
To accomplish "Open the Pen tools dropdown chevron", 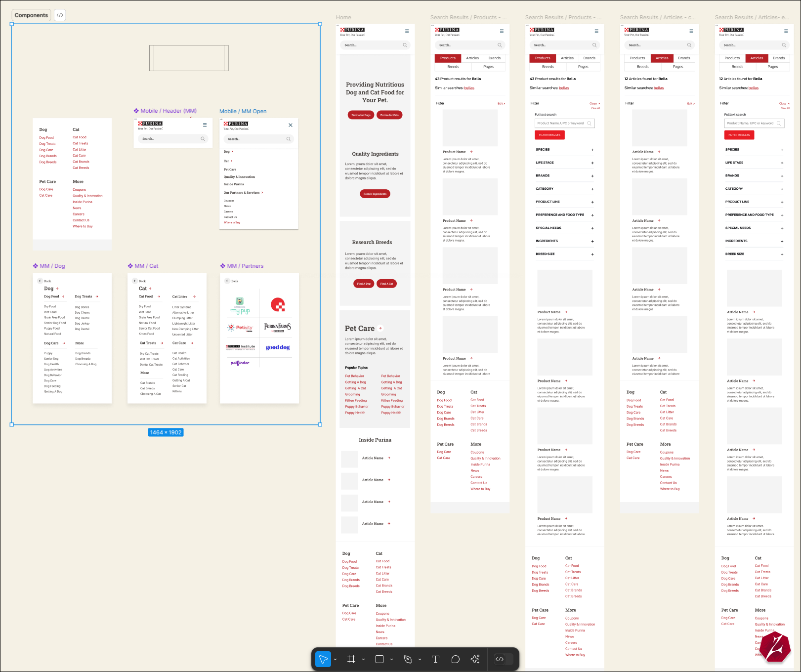I will [x=420, y=660].
